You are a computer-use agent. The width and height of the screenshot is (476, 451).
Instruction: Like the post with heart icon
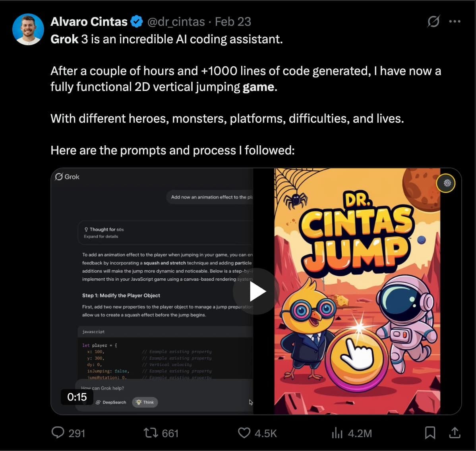click(x=244, y=433)
